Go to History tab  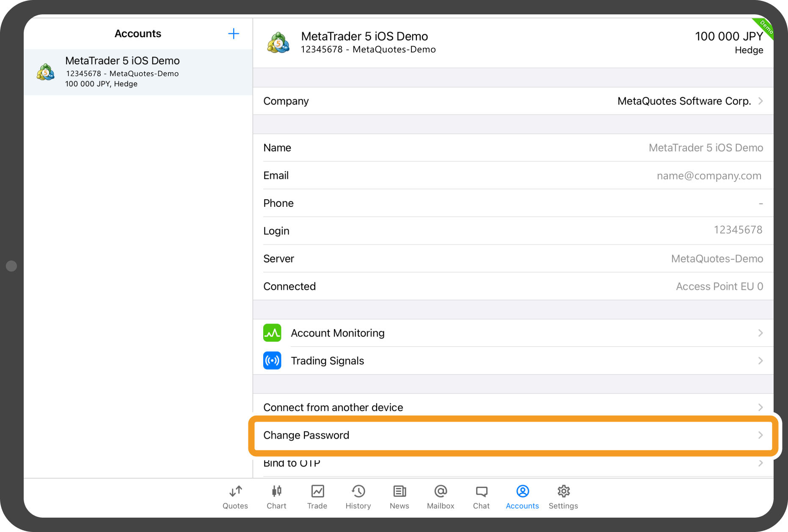pos(358,497)
